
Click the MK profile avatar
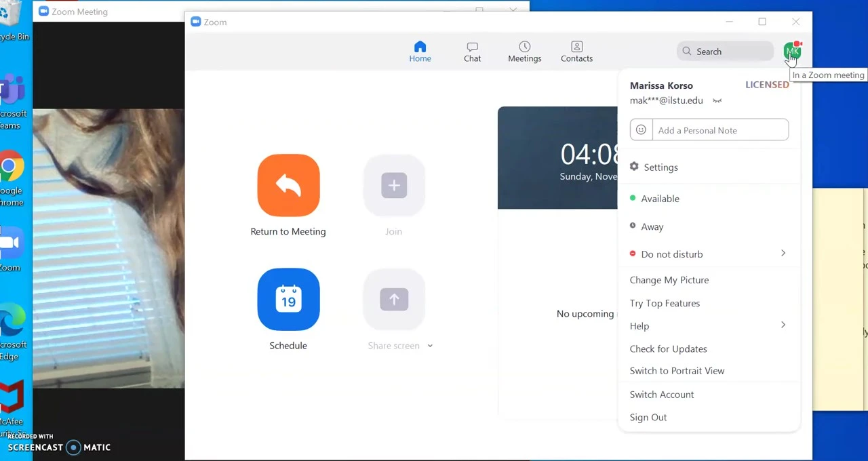[791, 51]
